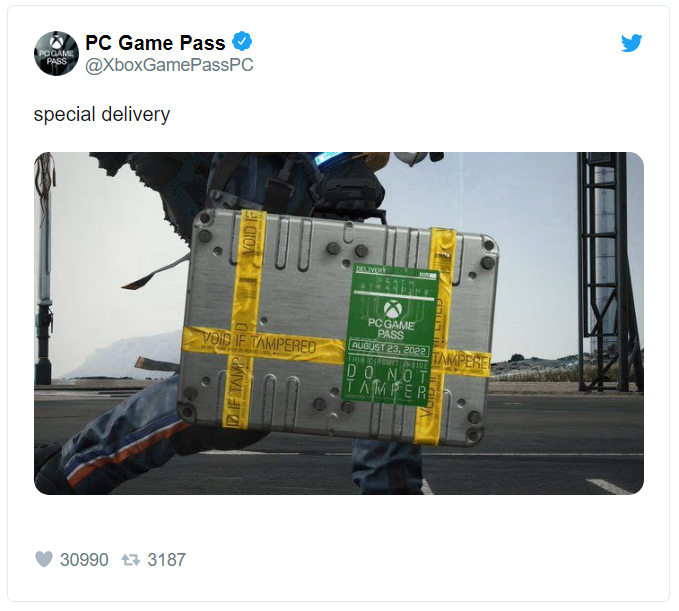Visit the @XboxGamePassPC handle link
Screen dimensions: 679x611
pos(169,65)
